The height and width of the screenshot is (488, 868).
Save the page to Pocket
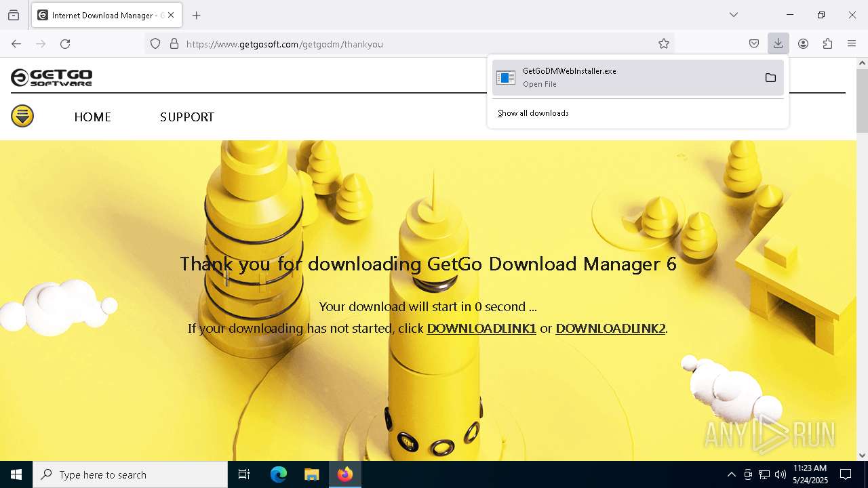tap(754, 44)
